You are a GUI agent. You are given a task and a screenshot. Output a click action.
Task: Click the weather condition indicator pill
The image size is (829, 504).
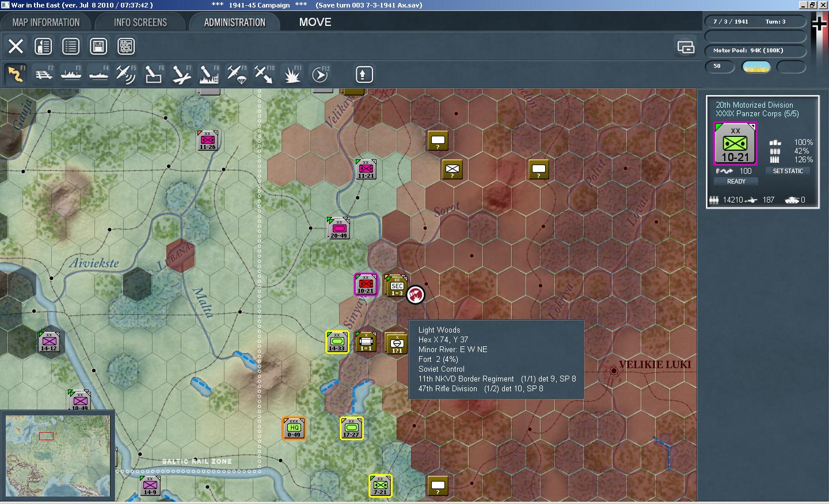point(756,67)
